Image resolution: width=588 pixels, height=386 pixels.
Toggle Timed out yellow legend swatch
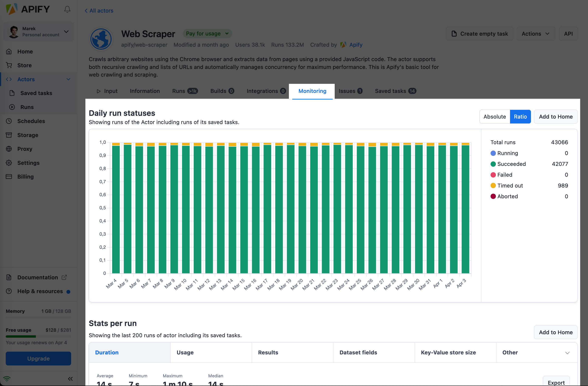tap(493, 186)
